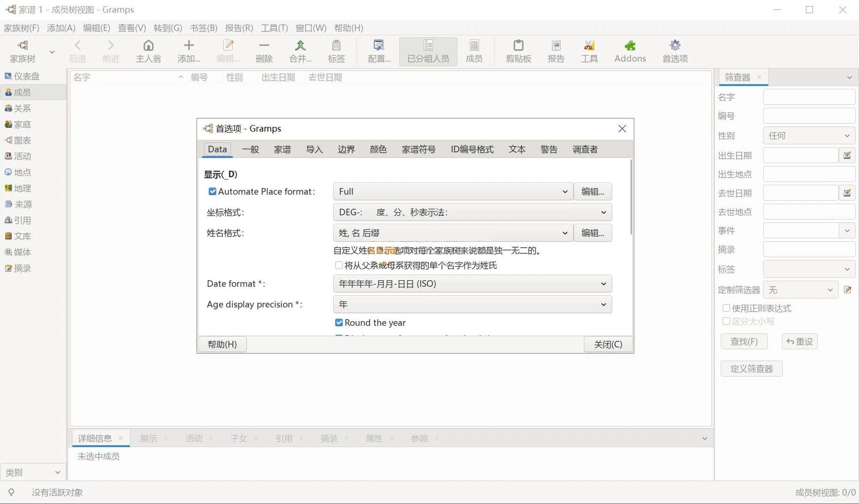Open the 剪贴板 clipboard
Image resolution: width=859 pixels, height=504 pixels.
(x=518, y=51)
